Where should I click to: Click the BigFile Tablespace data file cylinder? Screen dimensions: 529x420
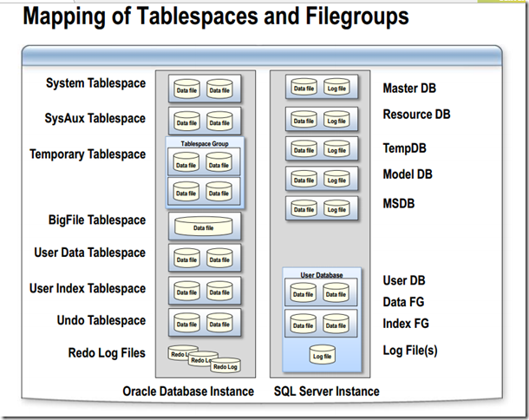coord(204,226)
